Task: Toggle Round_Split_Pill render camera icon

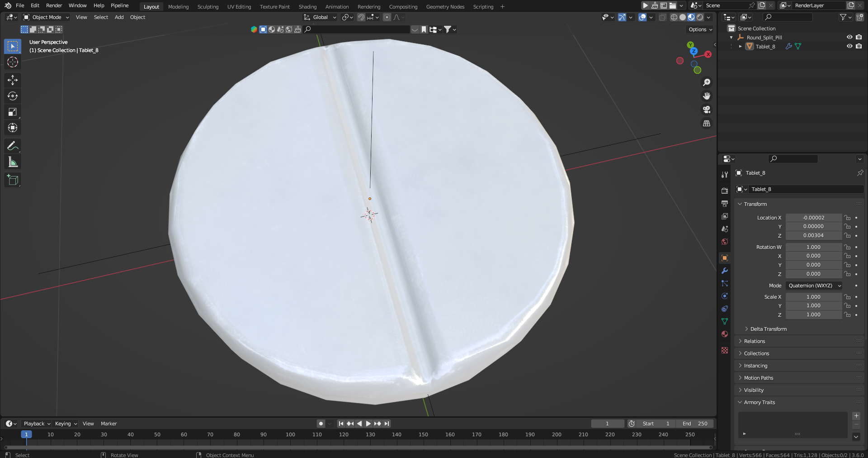Action: (x=859, y=37)
